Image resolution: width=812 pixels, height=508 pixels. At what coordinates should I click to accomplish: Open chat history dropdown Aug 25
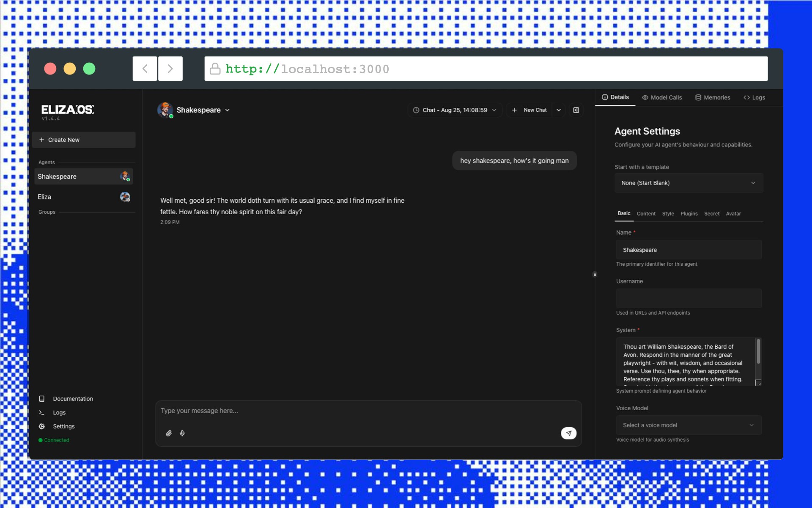(x=455, y=110)
